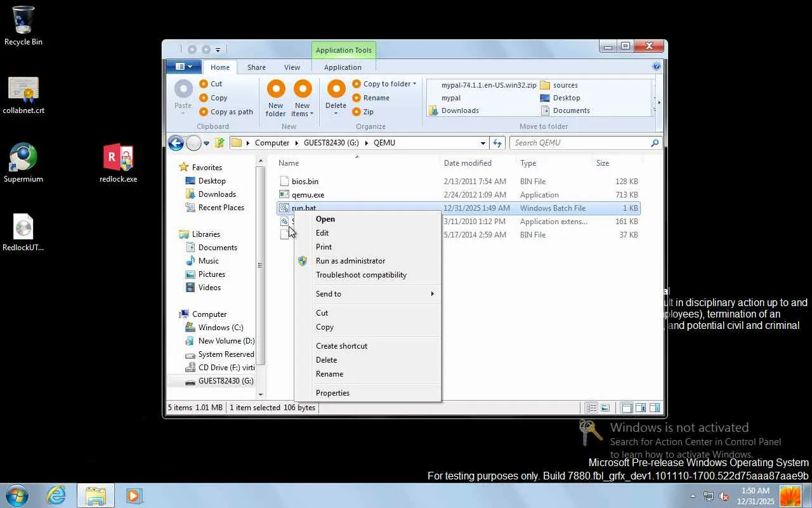This screenshot has width=812, height=508.
Task: Show hidden tray icons arrow
Action: 693,496
